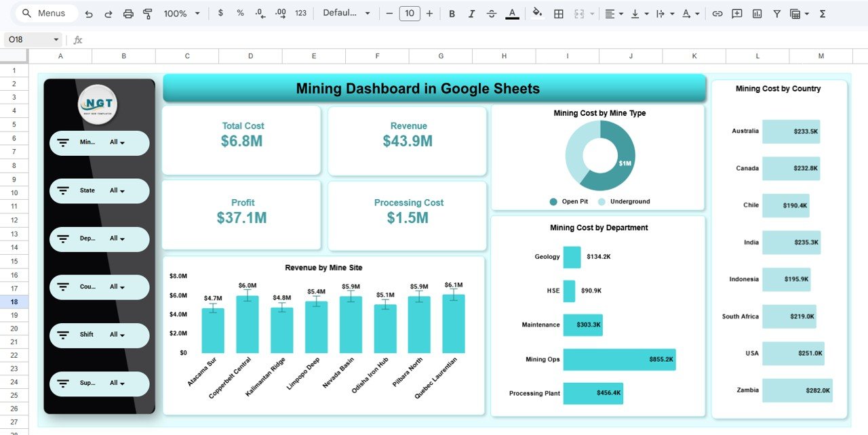Insert a chart using the toolbar icon
868x435 pixels.
point(756,13)
